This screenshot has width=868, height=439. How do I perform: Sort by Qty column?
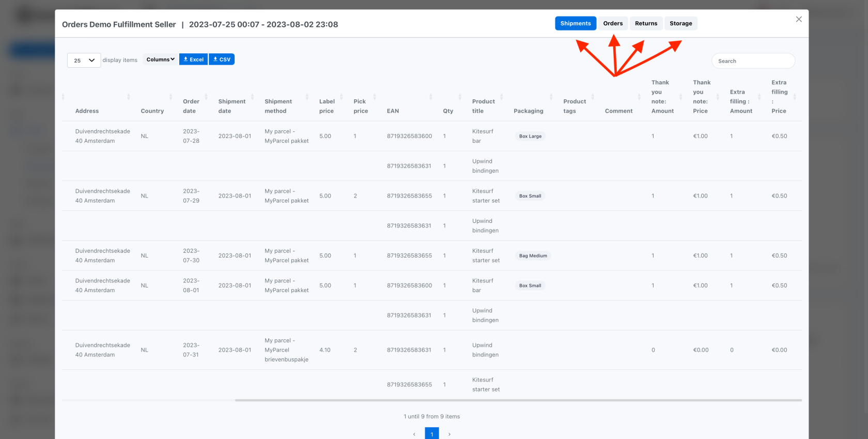coord(448,111)
